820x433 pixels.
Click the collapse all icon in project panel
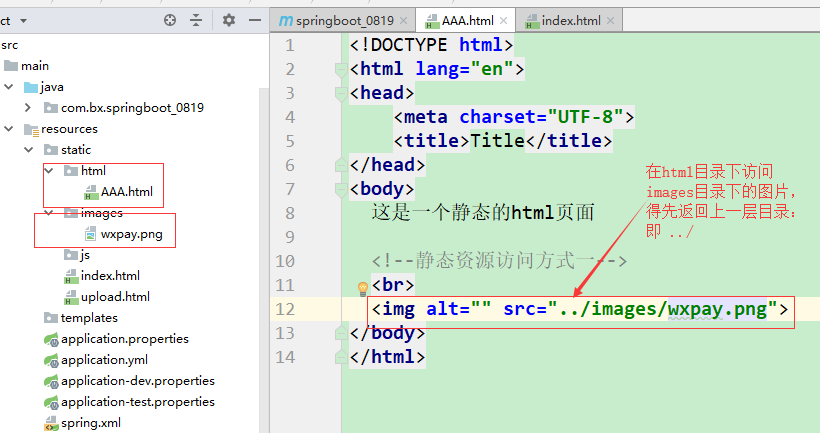pyautogui.click(x=196, y=20)
